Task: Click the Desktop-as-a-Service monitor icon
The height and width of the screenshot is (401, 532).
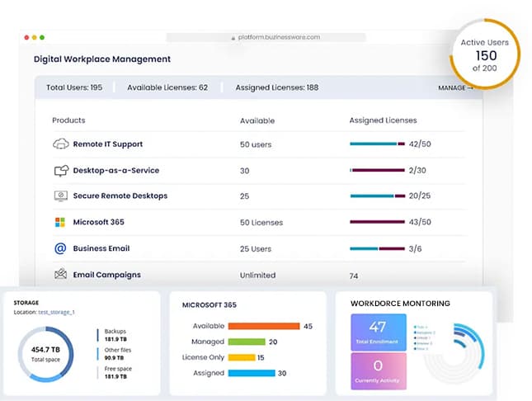Action: [x=60, y=171]
